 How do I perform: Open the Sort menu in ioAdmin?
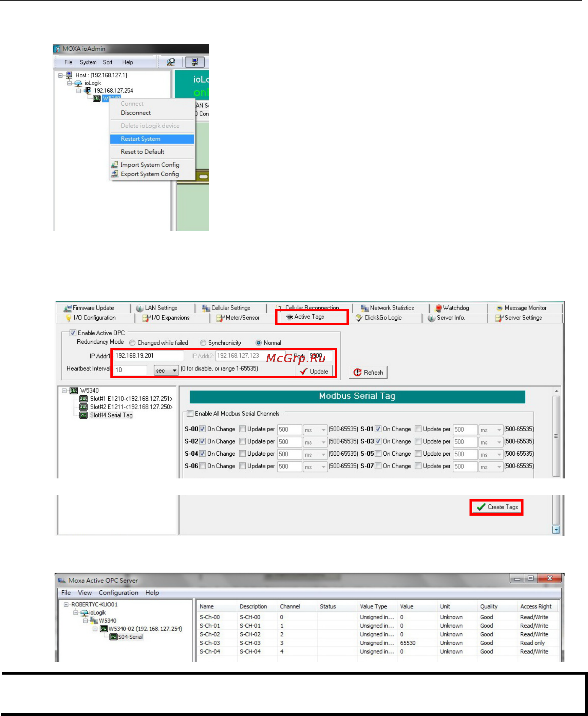[x=108, y=62]
